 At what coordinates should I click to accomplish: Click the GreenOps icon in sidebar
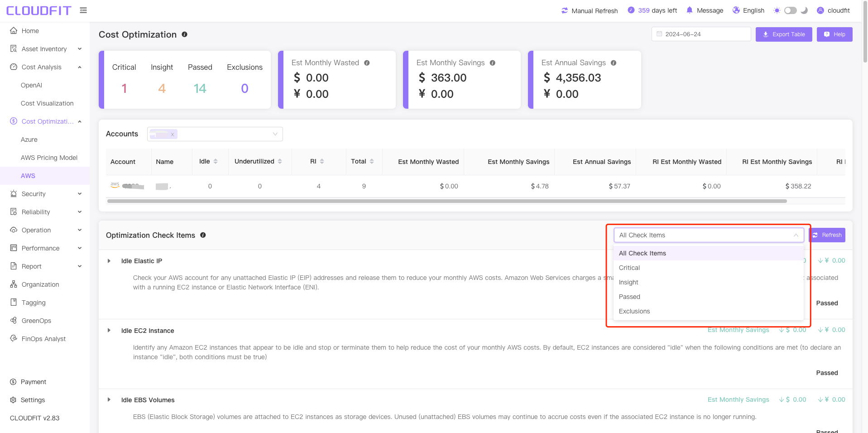14,320
